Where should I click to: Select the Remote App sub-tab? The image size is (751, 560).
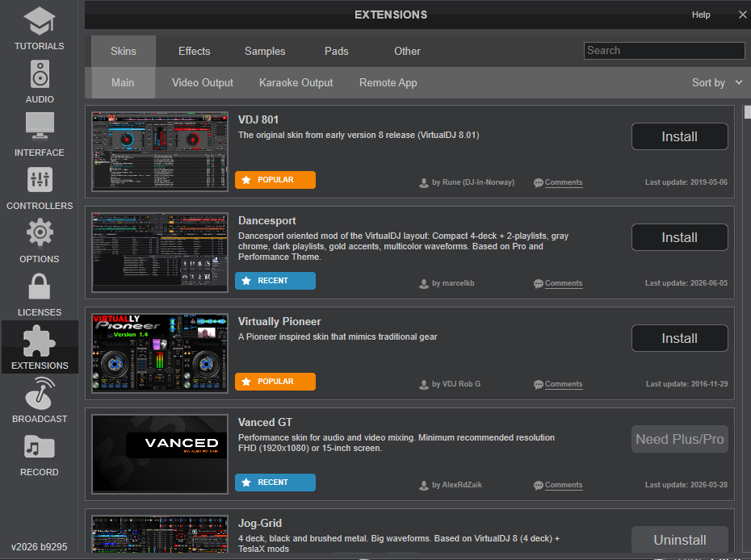click(388, 83)
